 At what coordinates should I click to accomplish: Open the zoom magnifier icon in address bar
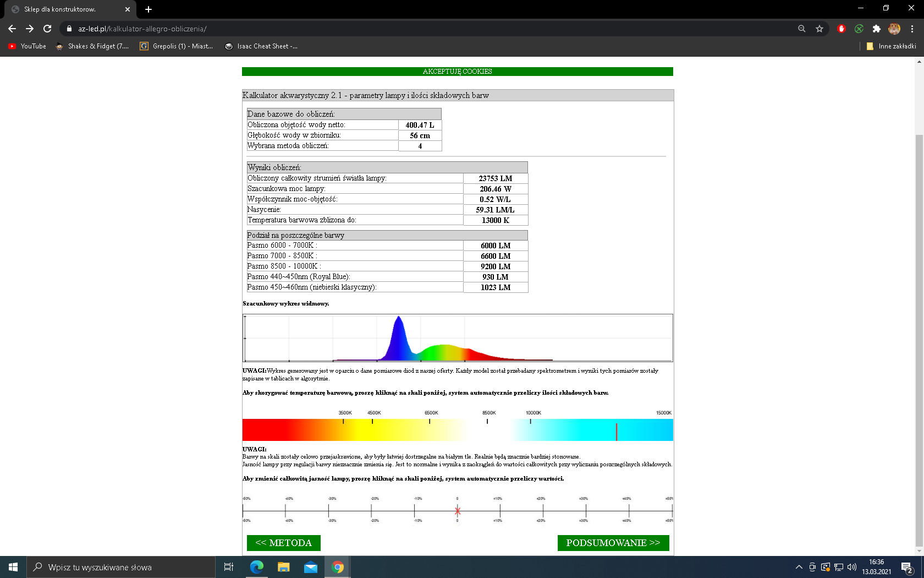pos(802,29)
